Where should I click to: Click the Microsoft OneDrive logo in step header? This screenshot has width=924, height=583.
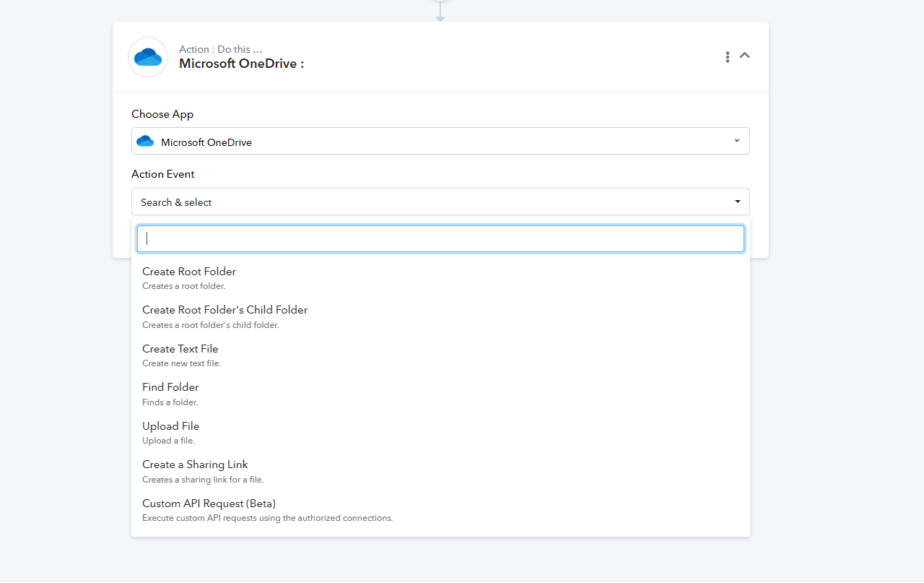point(148,57)
